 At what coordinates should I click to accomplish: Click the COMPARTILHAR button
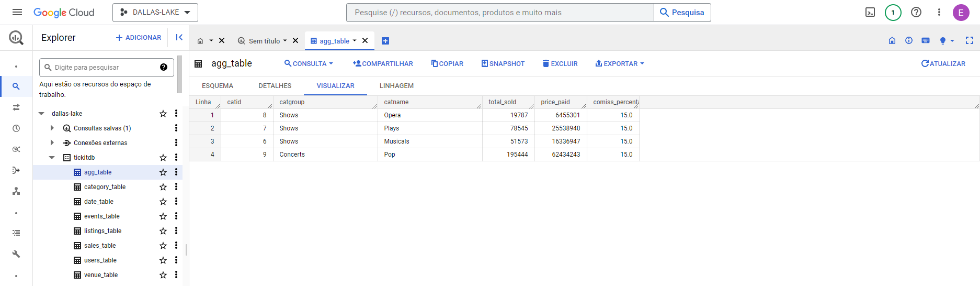click(383, 64)
